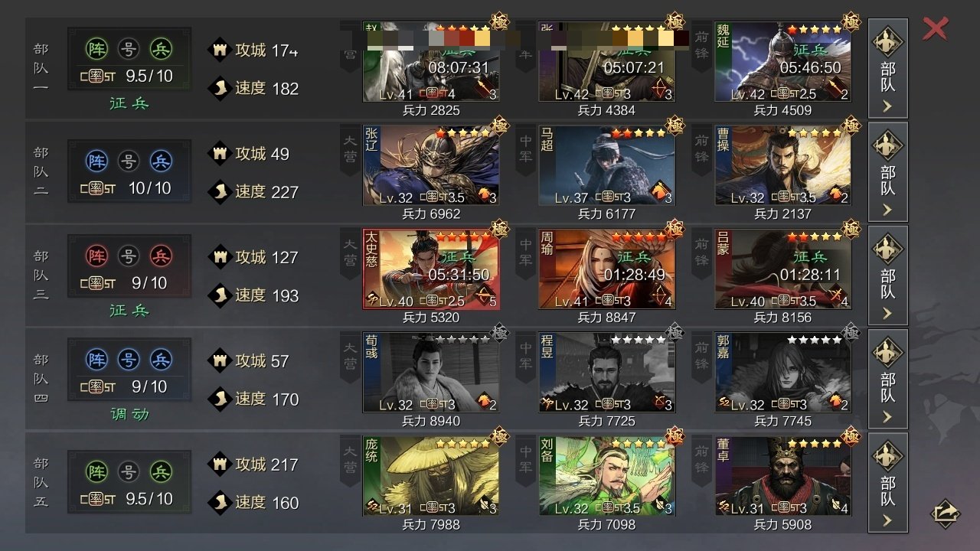The width and height of the screenshot is (980, 551).
Task: Expand 部队五 using its chevron arrow
Action: coord(888,520)
